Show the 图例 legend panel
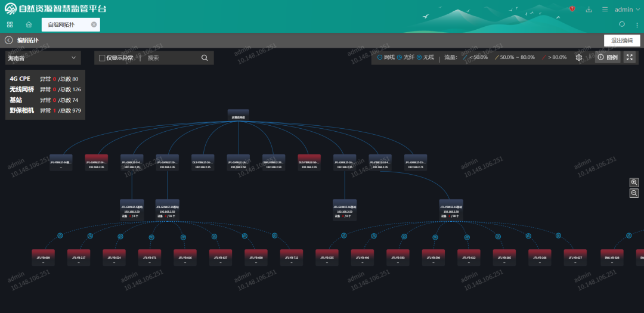This screenshot has width=644, height=313. 608,57
